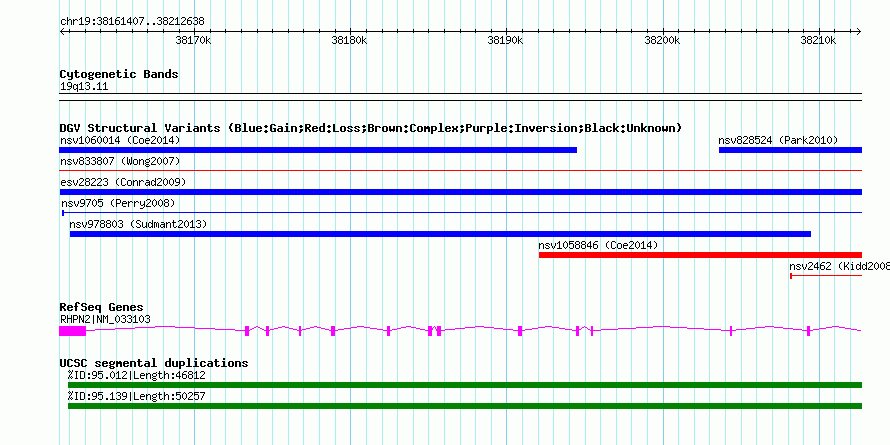
Task: Select the UCSC segmental duplications track title
Action: coord(154,363)
